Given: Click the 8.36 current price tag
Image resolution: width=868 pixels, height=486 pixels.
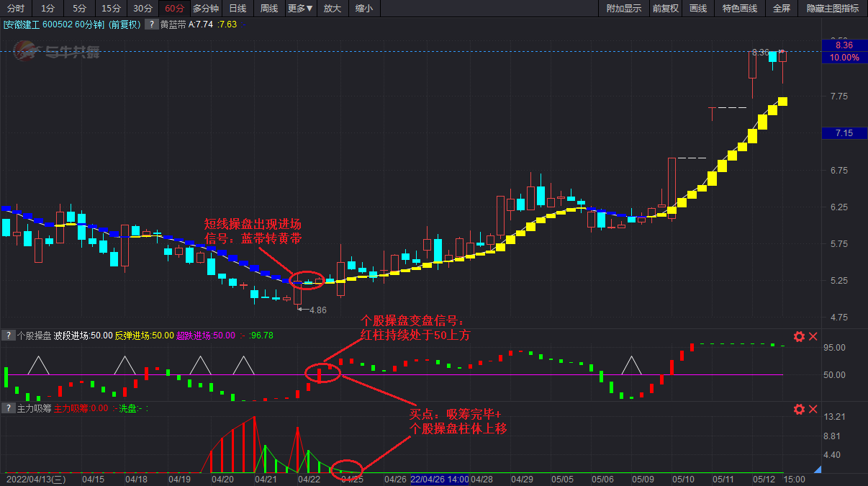Looking at the screenshot, I should [844, 45].
